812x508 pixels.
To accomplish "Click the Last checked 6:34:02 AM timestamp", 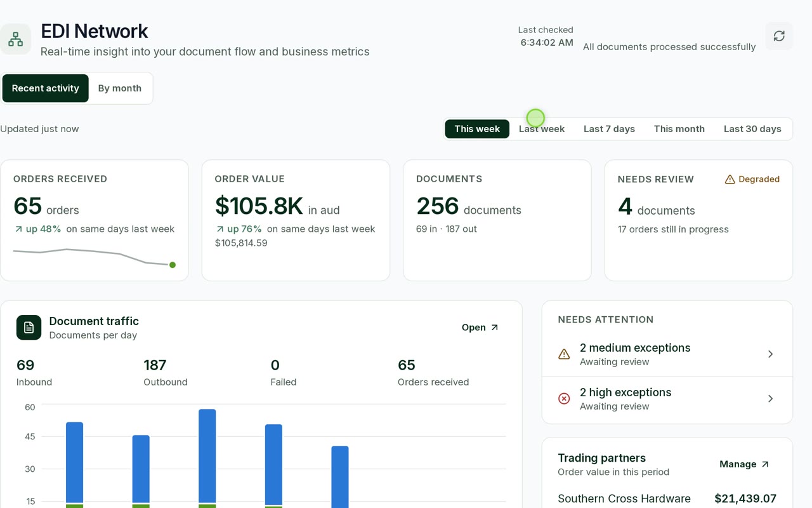I will 546,37.
